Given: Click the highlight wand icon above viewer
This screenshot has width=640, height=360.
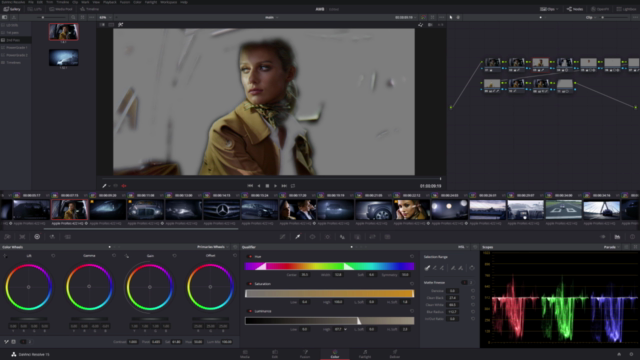Looking at the screenshot, I should point(121,24).
